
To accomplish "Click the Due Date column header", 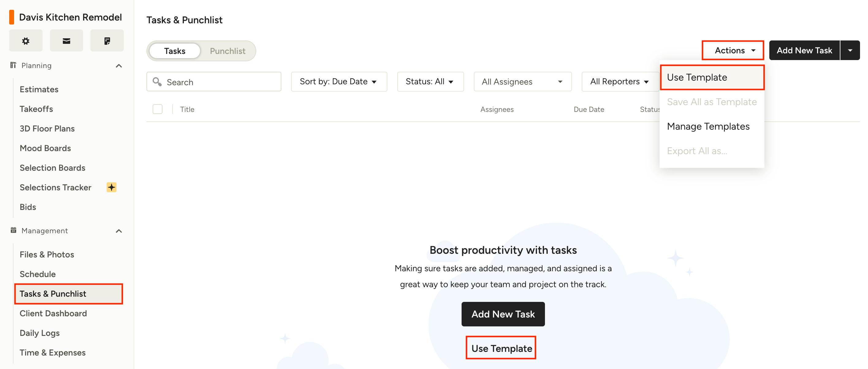I will (589, 109).
